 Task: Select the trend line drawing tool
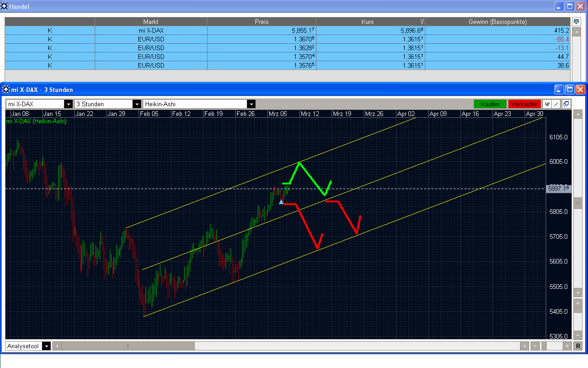click(x=556, y=104)
